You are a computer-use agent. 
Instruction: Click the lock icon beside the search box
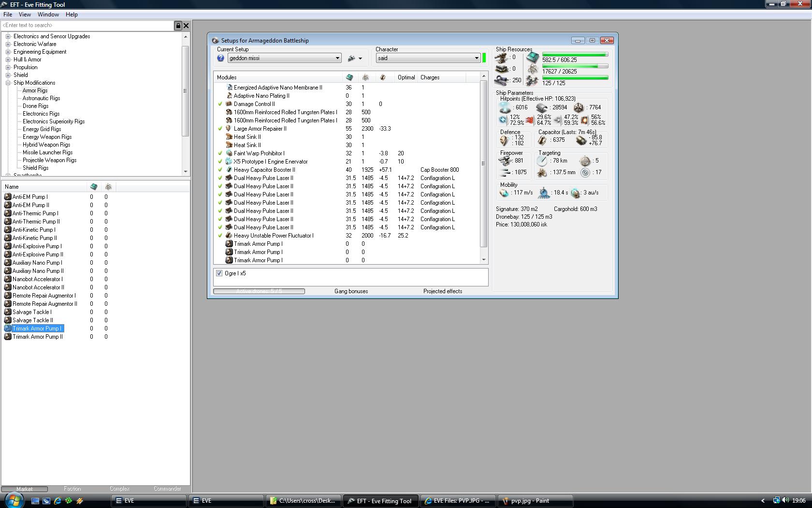coord(178,26)
